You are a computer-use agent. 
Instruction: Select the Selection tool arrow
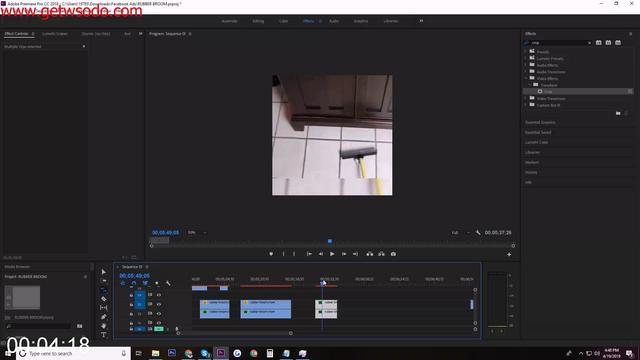pyautogui.click(x=104, y=272)
